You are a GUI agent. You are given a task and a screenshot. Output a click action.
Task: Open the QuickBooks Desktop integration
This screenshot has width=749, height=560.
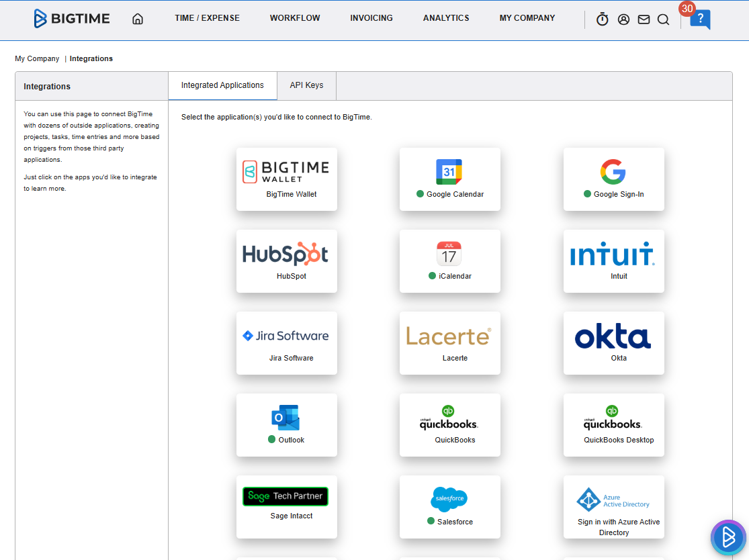614,425
